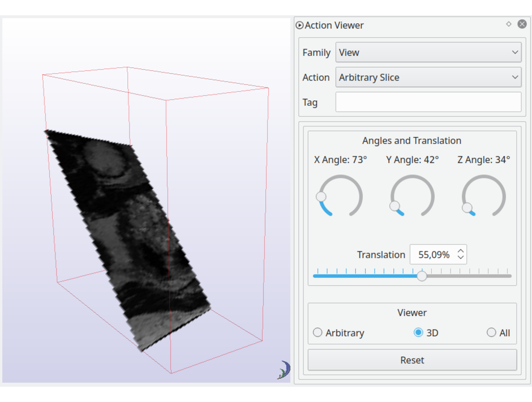
Task: Click the Action Viewer title text
Action: click(334, 25)
